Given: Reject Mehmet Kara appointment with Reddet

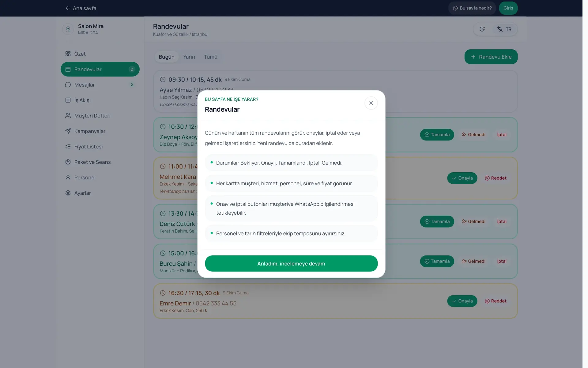Looking at the screenshot, I should (x=496, y=178).
